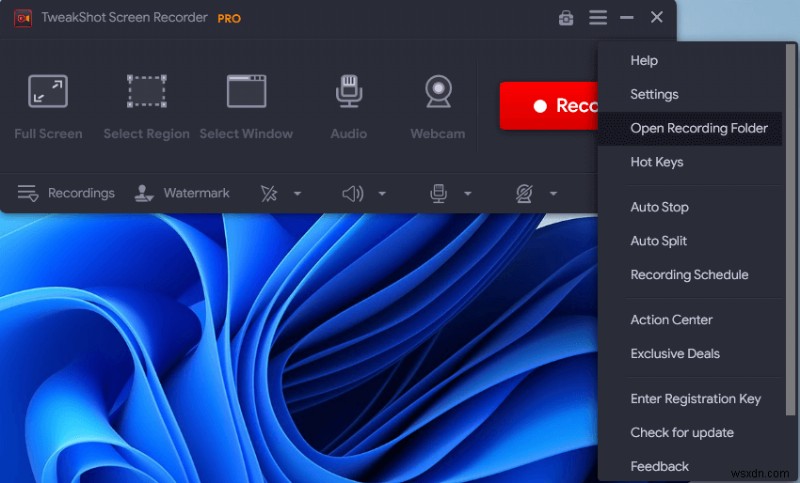Click the menu's vertical scrollbar
Image resolution: width=800 pixels, height=483 pixels.
pos(791,230)
